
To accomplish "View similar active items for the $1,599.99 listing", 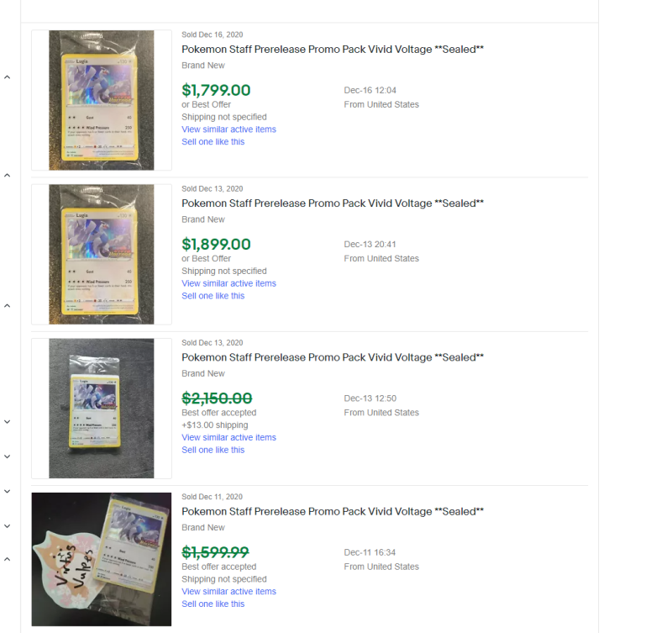I will click(228, 591).
